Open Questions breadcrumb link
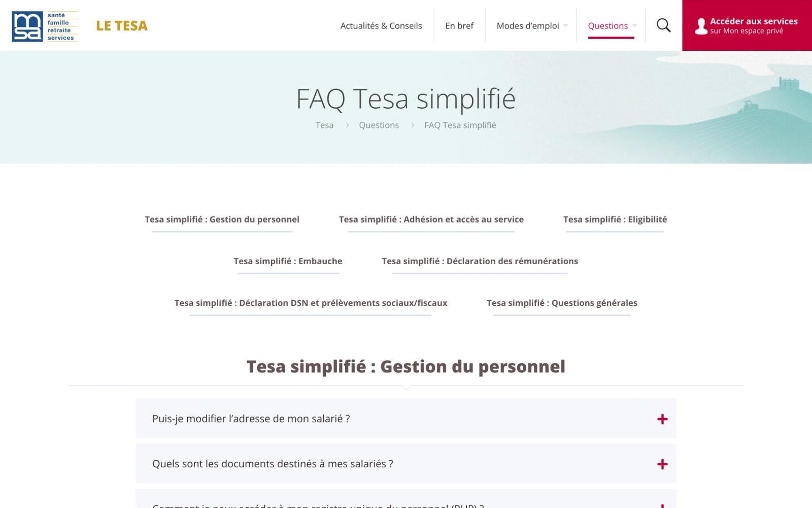 click(379, 125)
